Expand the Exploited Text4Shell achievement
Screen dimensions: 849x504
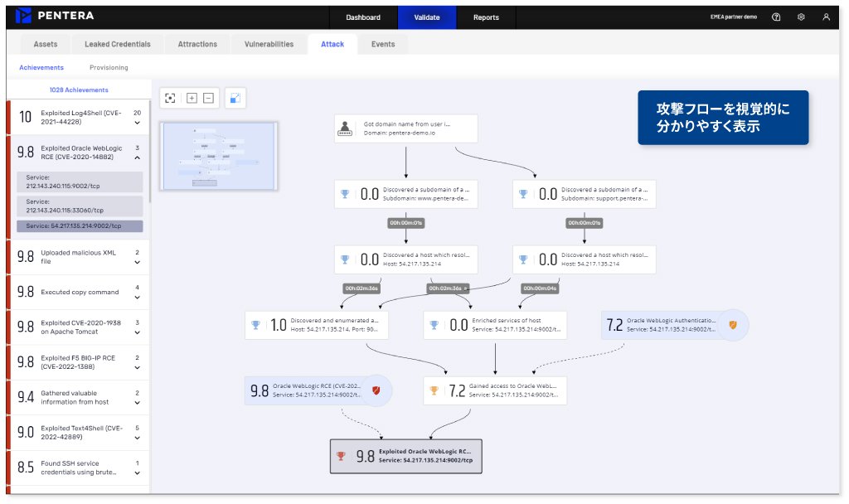pos(138,438)
